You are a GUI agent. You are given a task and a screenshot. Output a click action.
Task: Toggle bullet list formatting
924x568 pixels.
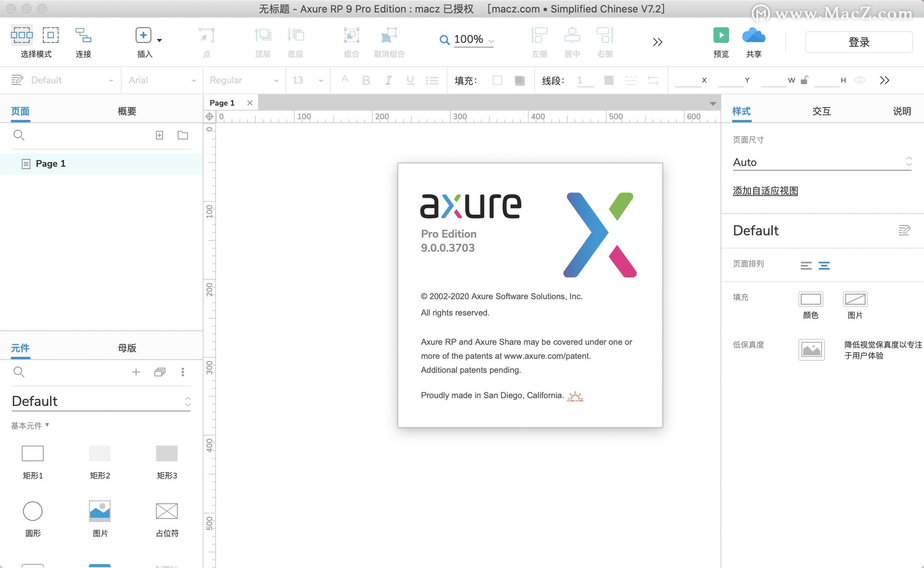432,80
